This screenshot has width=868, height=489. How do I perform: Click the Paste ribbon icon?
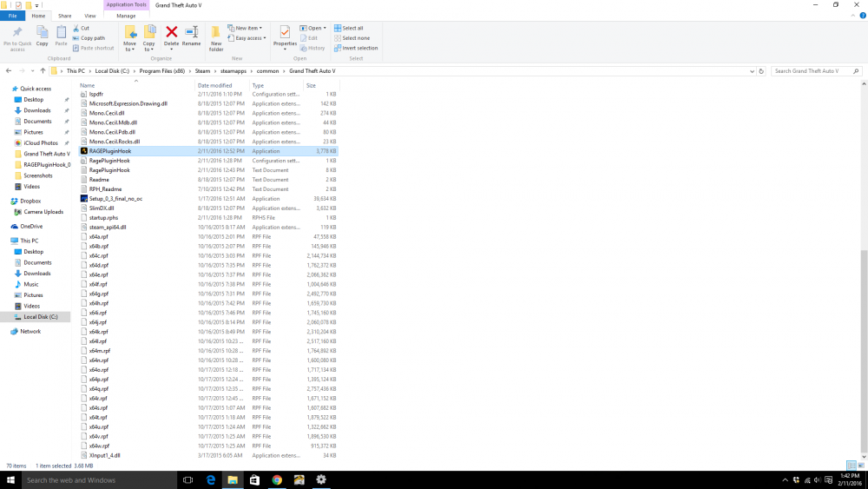click(x=61, y=32)
